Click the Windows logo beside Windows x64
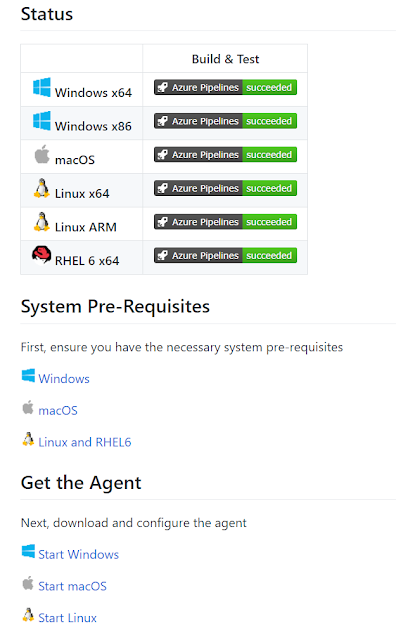Screen dimensions: 396x640 [x=42, y=87]
